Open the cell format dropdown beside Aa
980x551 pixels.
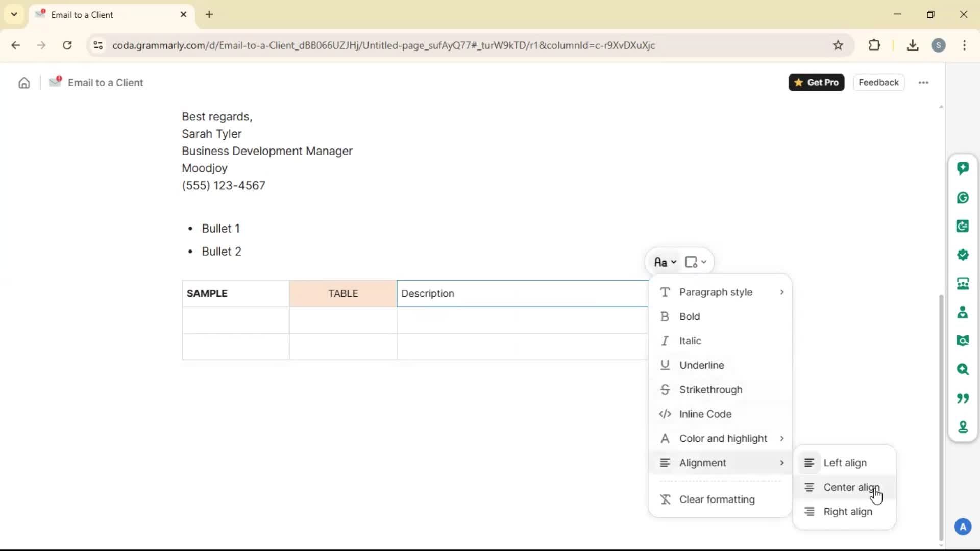coord(695,262)
